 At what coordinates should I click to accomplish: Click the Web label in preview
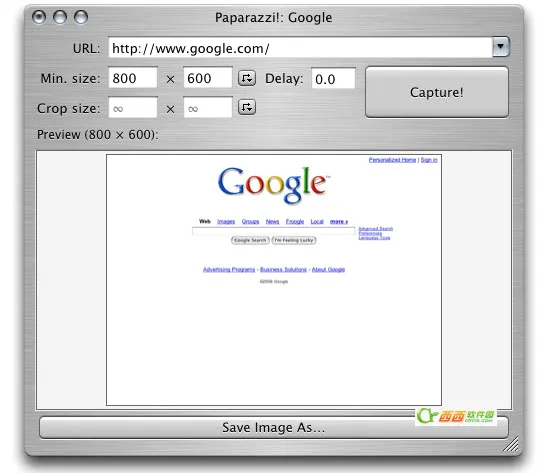205,221
